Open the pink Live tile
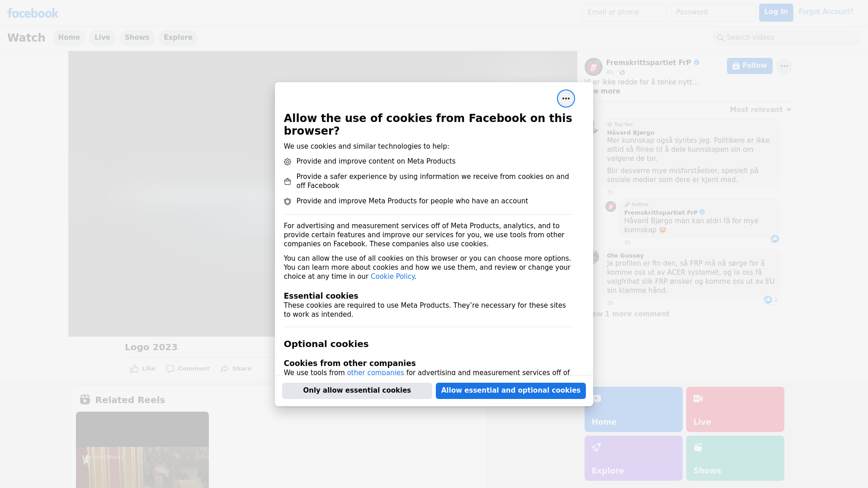The height and width of the screenshot is (488, 868). click(x=735, y=409)
